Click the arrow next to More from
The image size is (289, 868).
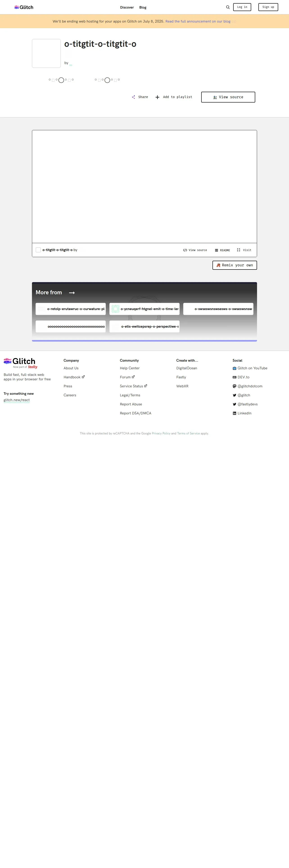point(72,293)
